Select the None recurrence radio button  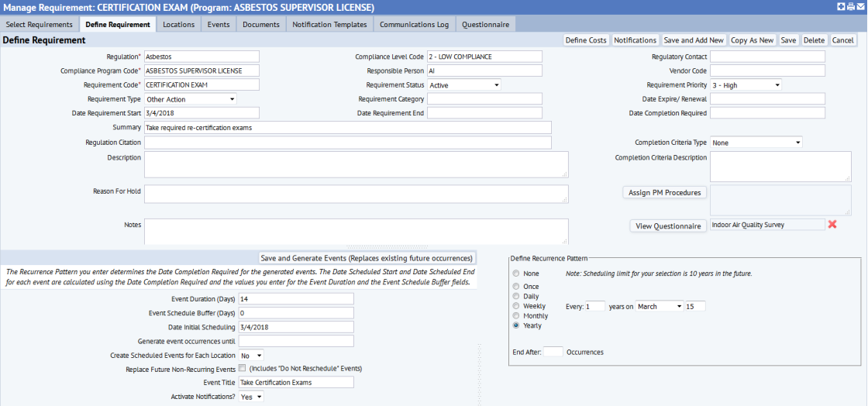[x=516, y=274]
